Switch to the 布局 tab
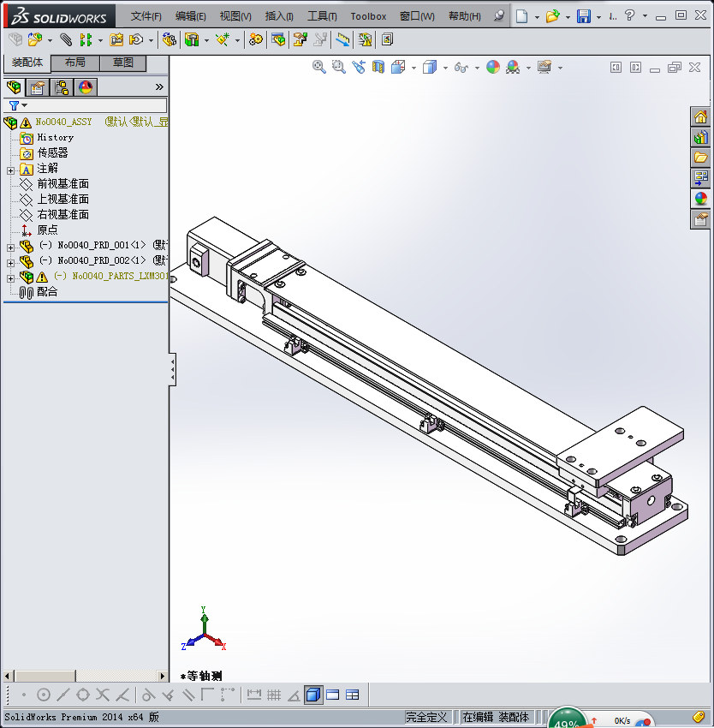The width and height of the screenshot is (714, 728). 75,63
